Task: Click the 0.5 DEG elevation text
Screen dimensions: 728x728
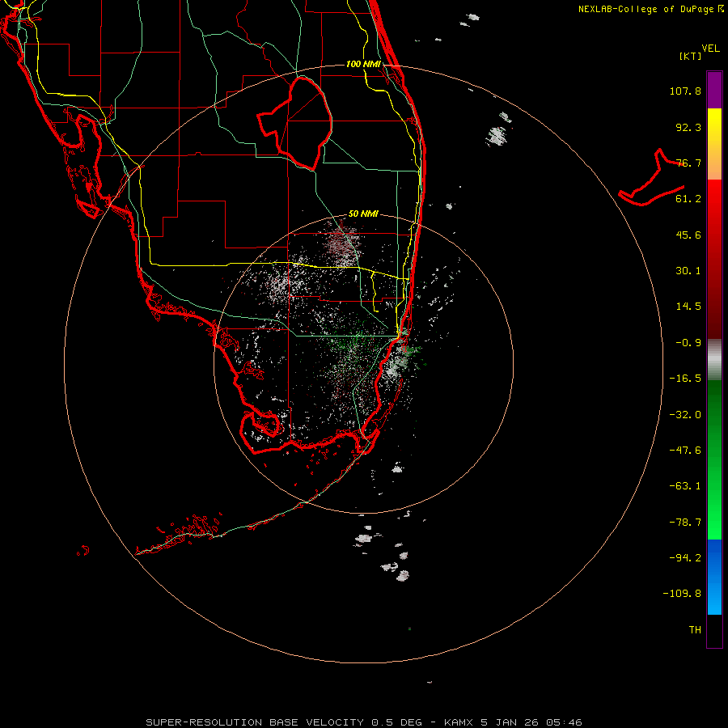Action: (396, 722)
